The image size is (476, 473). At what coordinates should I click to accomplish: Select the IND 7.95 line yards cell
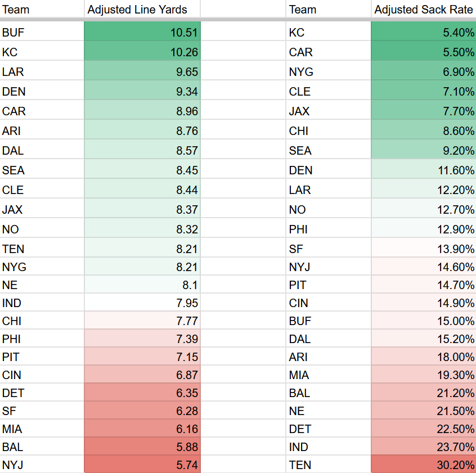coord(142,303)
